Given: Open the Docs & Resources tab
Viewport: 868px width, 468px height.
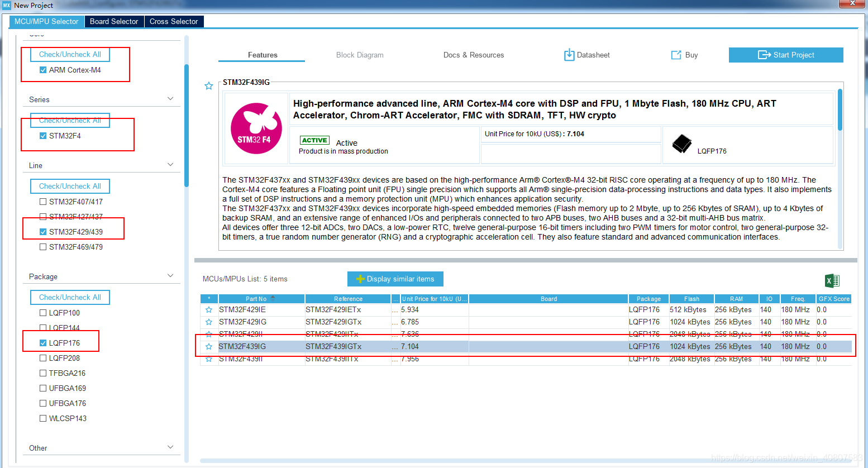Looking at the screenshot, I should point(474,55).
